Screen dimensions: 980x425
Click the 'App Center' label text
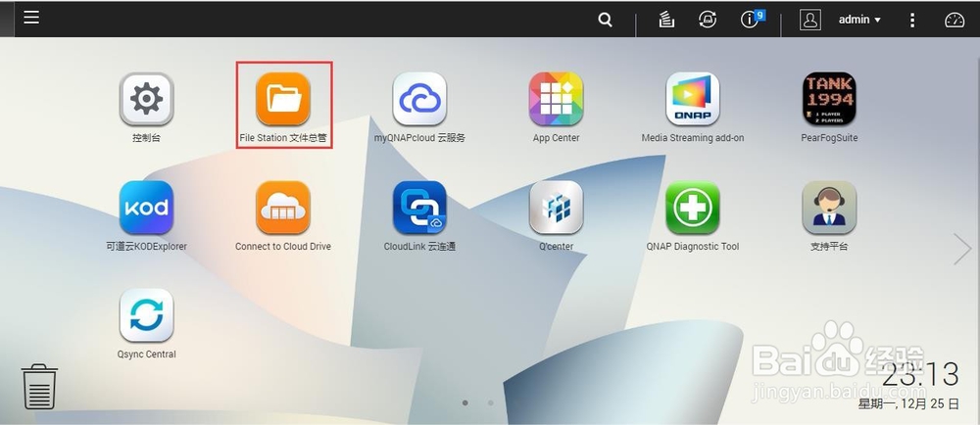coord(556,138)
